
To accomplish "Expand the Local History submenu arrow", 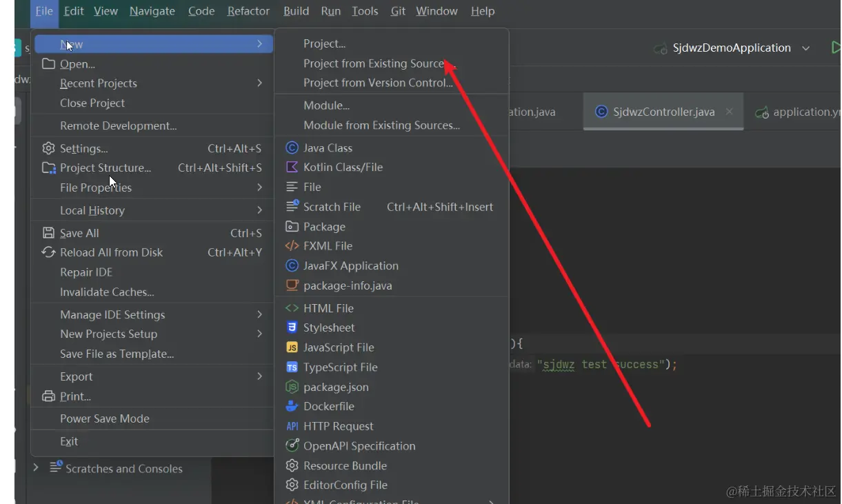I will (x=259, y=210).
